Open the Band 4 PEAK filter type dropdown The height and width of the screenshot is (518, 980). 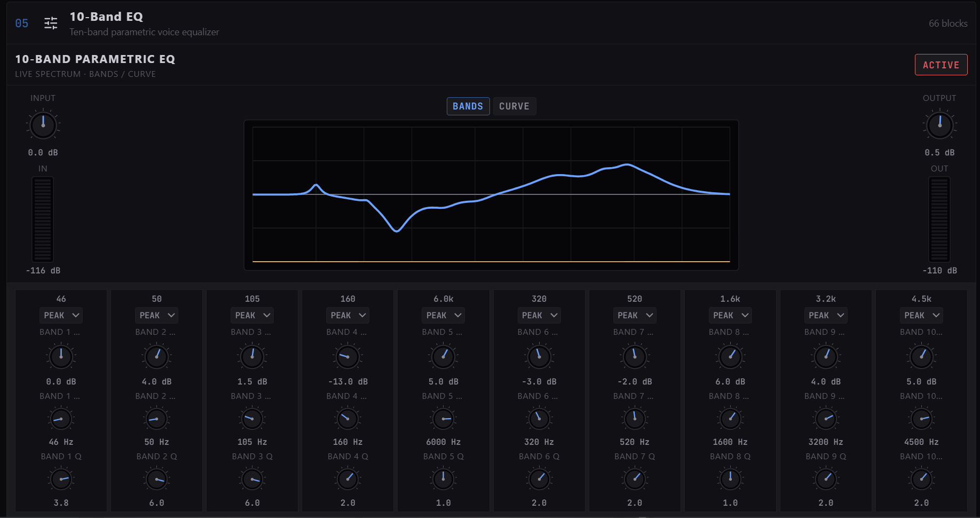(x=348, y=315)
